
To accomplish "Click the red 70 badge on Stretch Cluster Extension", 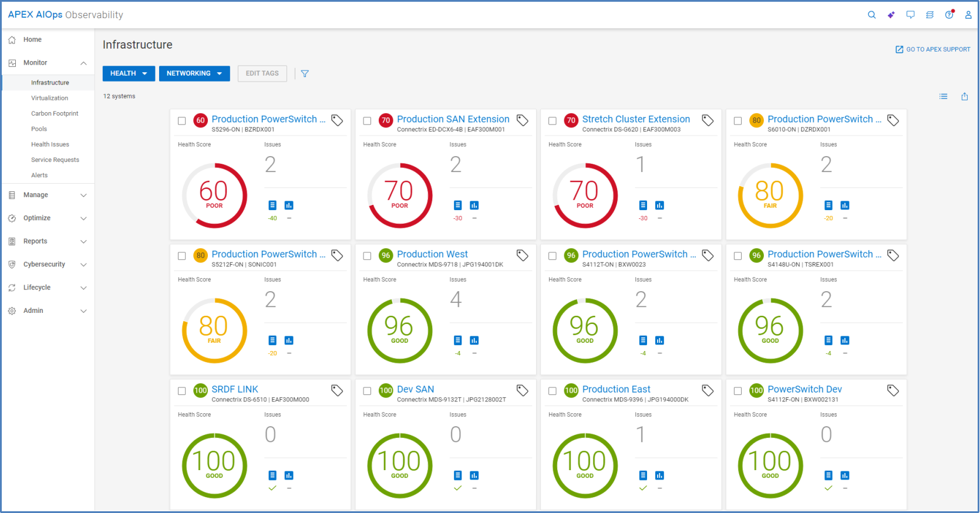I will (x=571, y=120).
